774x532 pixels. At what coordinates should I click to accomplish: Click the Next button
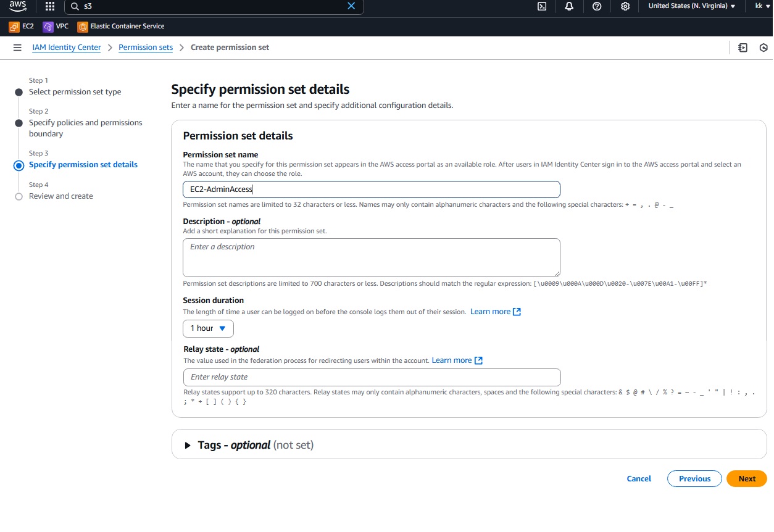point(746,479)
